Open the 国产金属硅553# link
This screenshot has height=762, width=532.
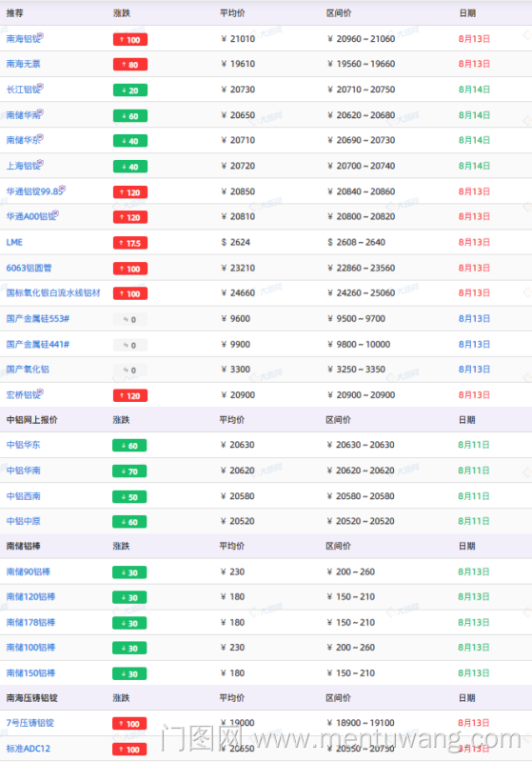point(38,319)
